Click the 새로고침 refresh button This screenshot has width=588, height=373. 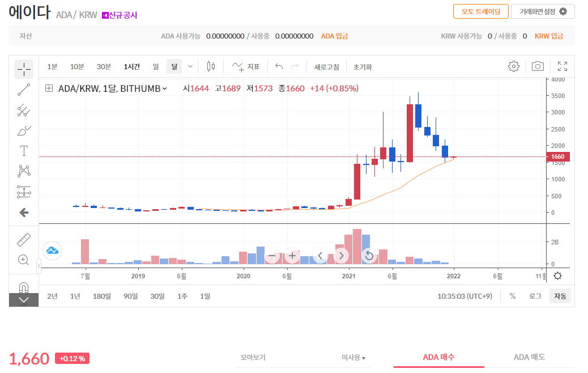327,67
